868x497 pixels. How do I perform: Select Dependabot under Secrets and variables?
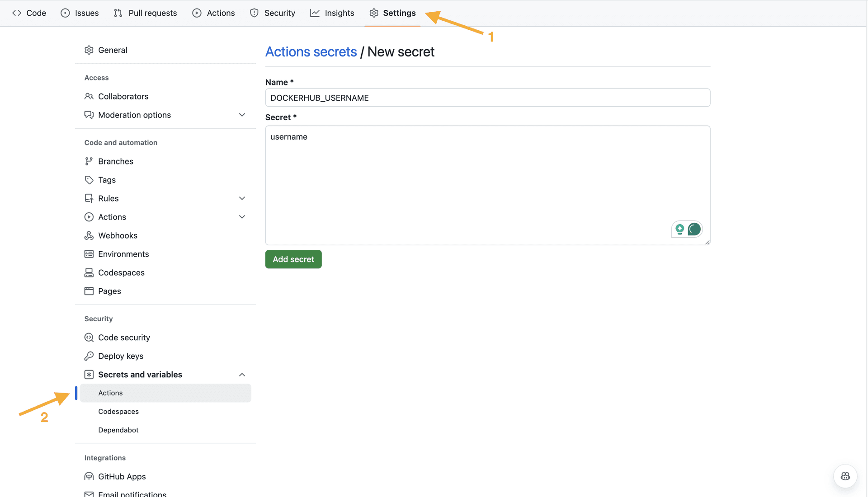(165, 430)
